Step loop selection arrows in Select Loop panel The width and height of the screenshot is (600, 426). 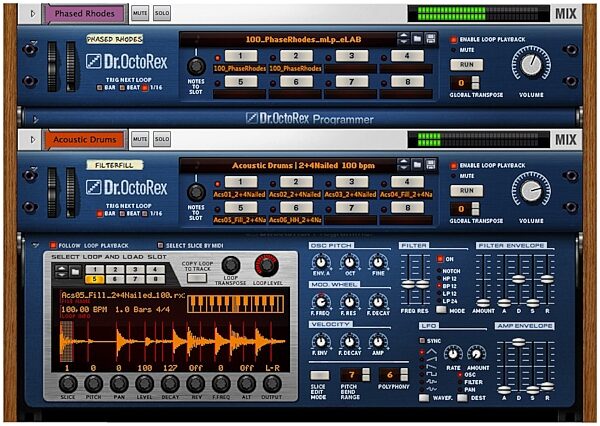pos(62,272)
